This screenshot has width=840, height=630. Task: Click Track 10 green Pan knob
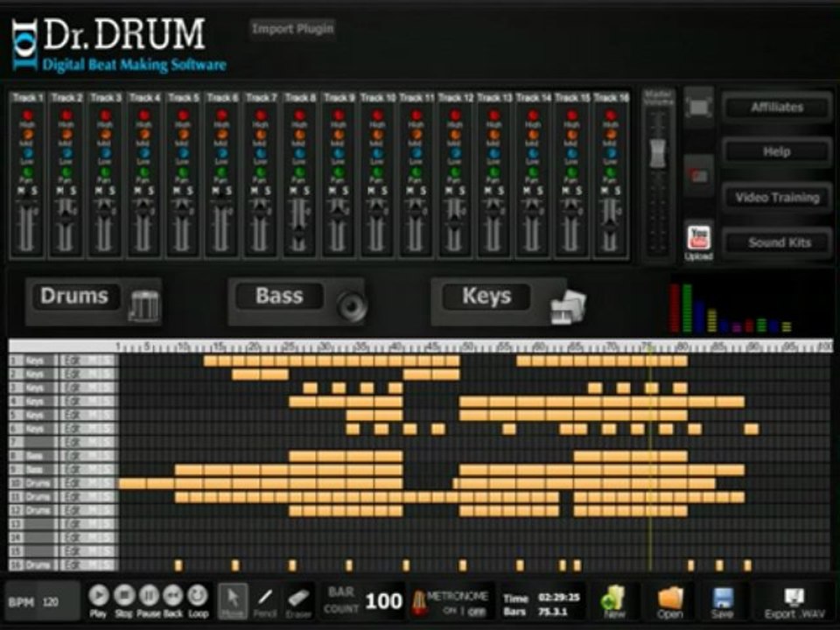(377, 172)
